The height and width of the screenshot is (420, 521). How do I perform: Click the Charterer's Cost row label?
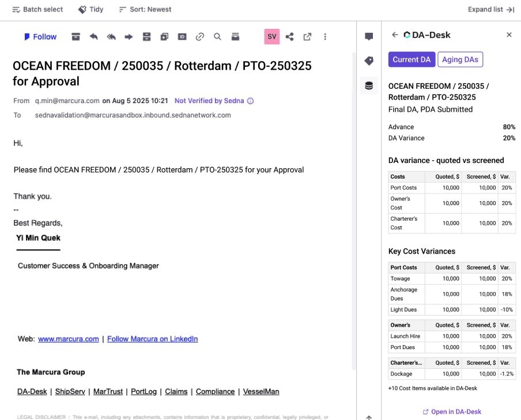pyautogui.click(x=403, y=223)
